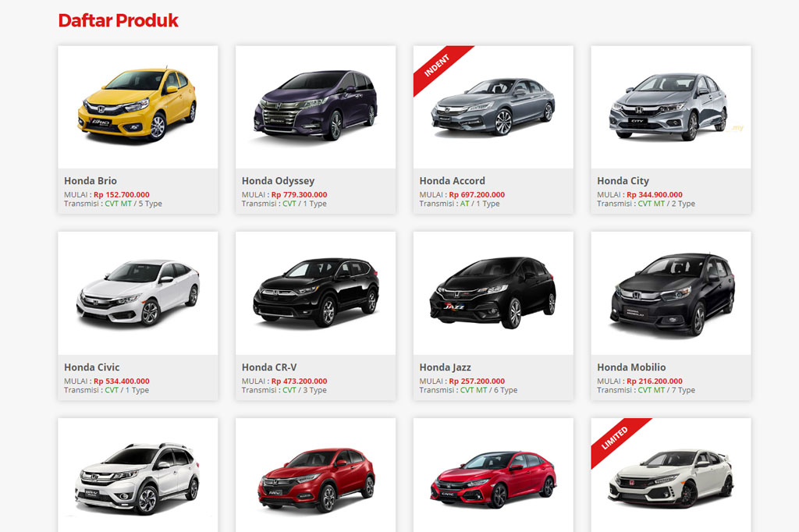Click the Honda Brio price Rp 152.700.000

click(121, 195)
